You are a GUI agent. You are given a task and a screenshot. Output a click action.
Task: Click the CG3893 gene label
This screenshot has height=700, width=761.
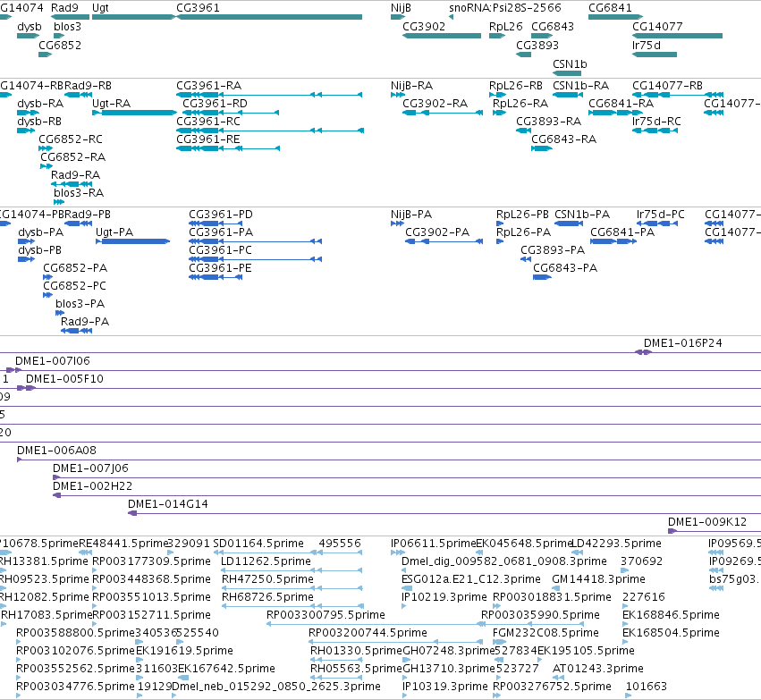point(537,46)
